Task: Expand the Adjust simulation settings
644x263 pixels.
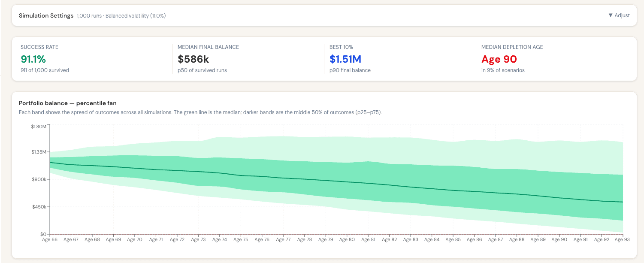Action: (619, 15)
